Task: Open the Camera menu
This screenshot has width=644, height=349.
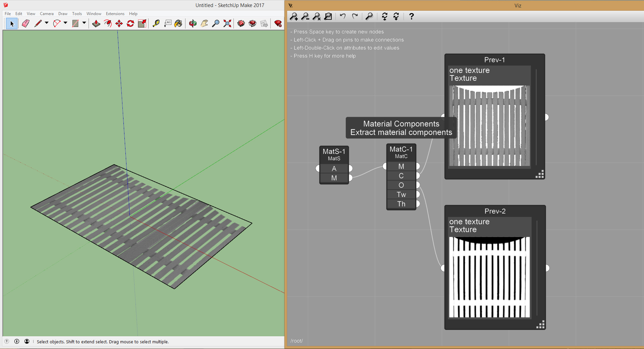Action: [47, 14]
